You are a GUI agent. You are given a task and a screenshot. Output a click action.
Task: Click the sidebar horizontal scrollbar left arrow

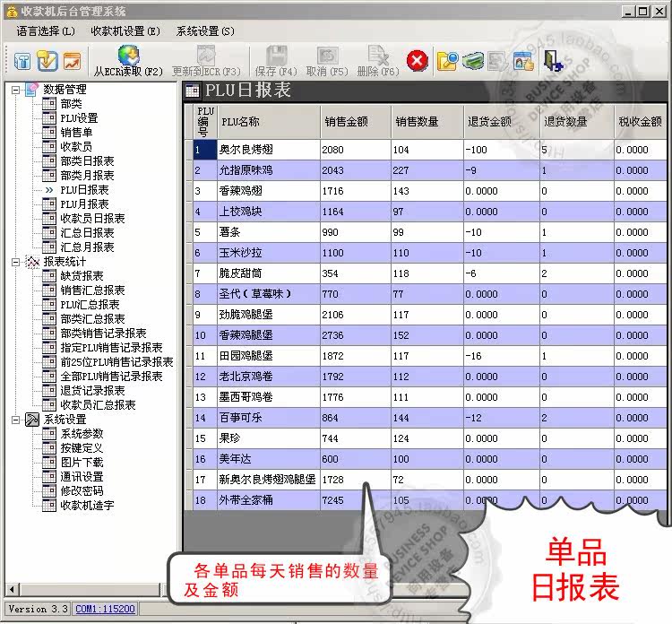12,589
